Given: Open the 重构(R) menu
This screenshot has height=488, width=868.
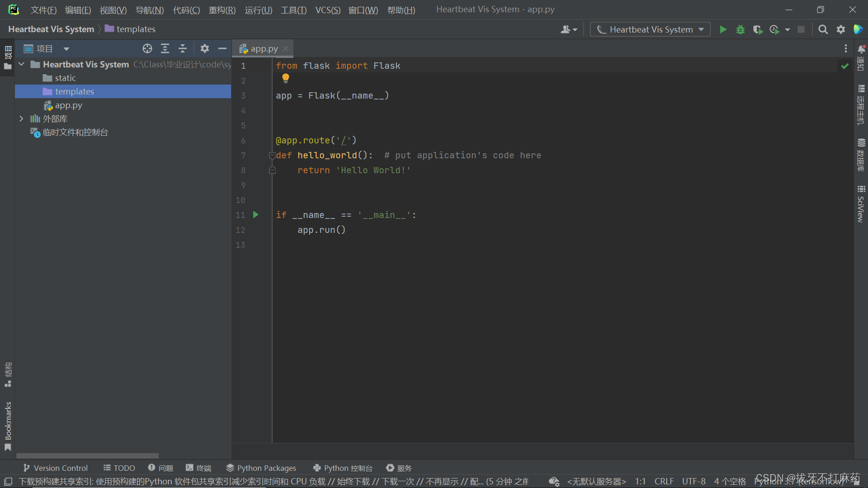Looking at the screenshot, I should point(222,10).
